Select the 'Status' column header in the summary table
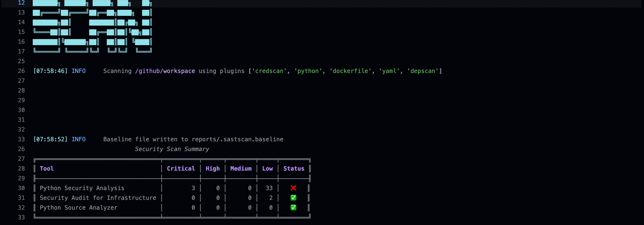The width and height of the screenshot is (644, 225). click(294, 168)
